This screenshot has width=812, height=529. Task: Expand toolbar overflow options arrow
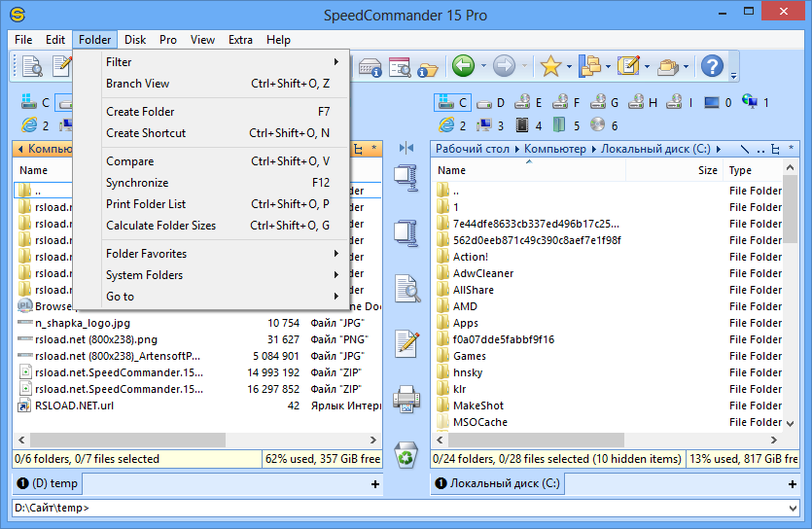(733, 76)
